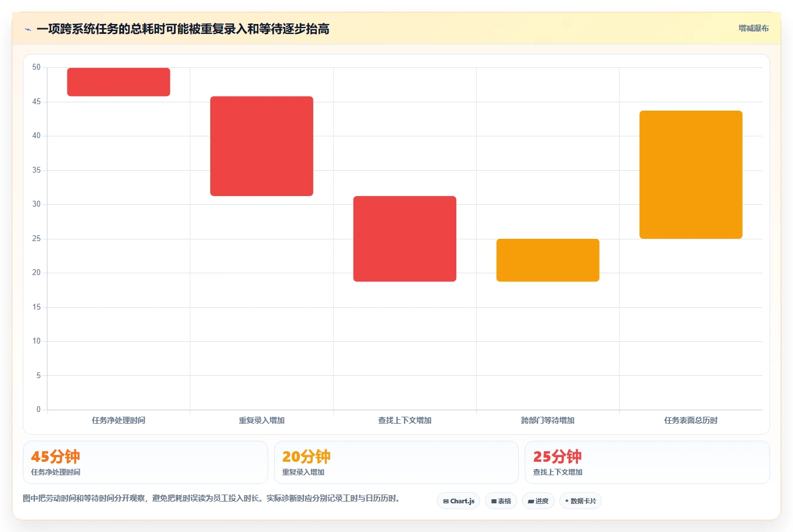Click the orange 任务表面总历时 bar
This screenshot has width=793, height=532.
click(691, 174)
